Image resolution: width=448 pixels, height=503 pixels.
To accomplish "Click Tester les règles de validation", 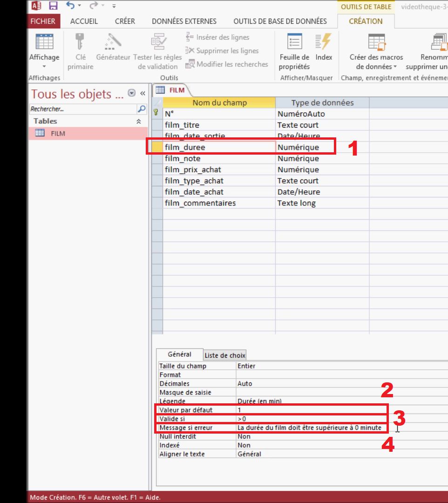I will pyautogui.click(x=157, y=51).
